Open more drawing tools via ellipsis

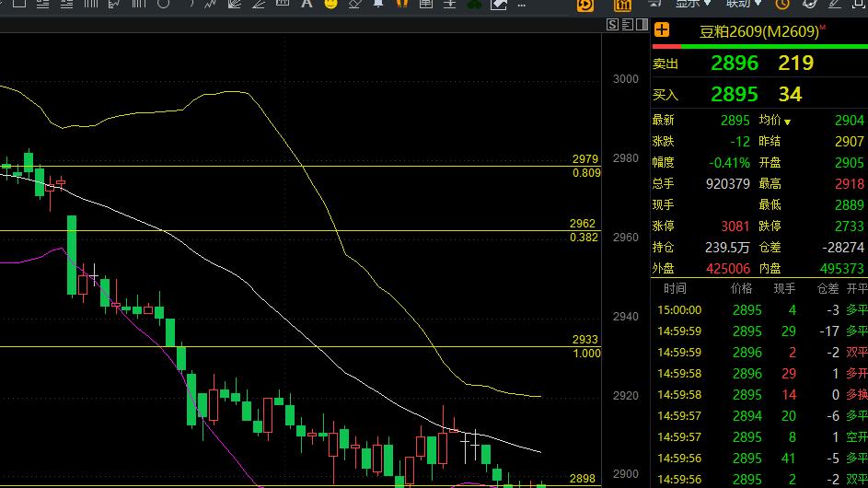(521, 5)
